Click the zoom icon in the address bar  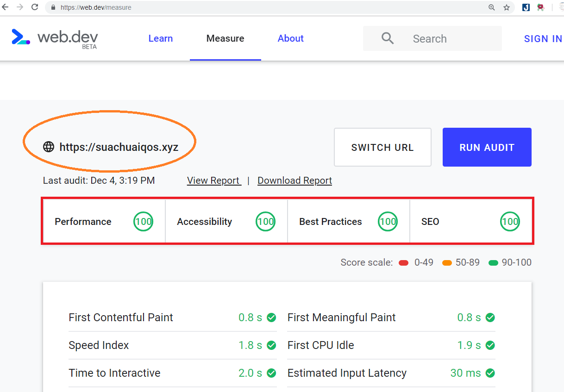coord(492,7)
